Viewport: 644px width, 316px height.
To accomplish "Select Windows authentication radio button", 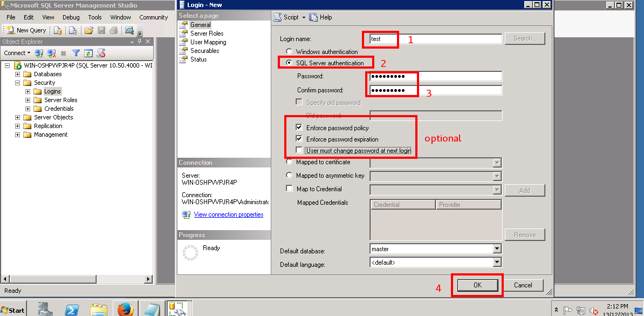I will [290, 52].
